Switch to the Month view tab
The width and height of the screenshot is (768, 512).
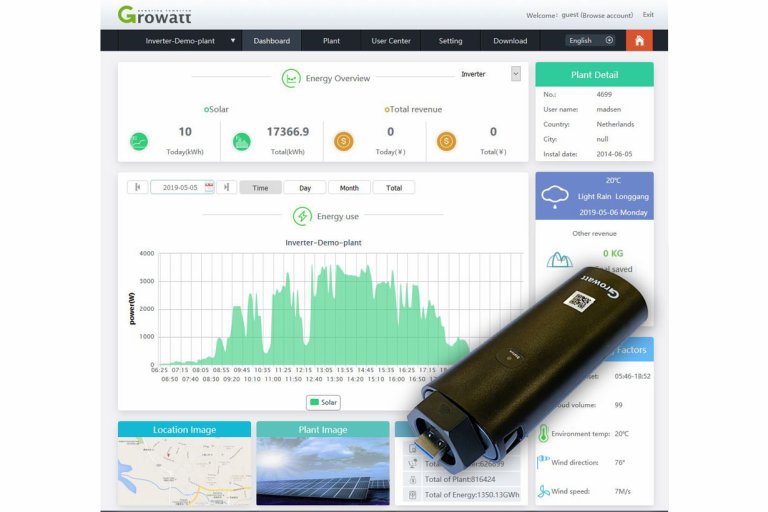coord(349,188)
